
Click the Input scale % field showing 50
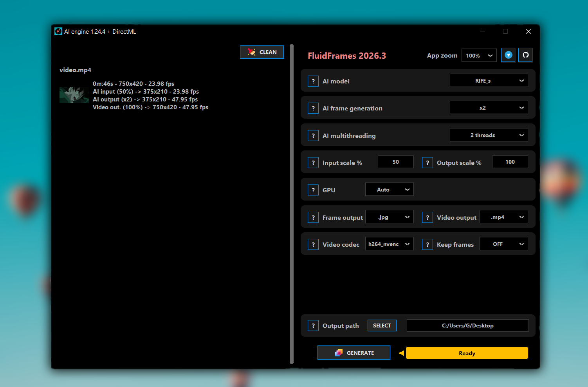pyautogui.click(x=396, y=162)
